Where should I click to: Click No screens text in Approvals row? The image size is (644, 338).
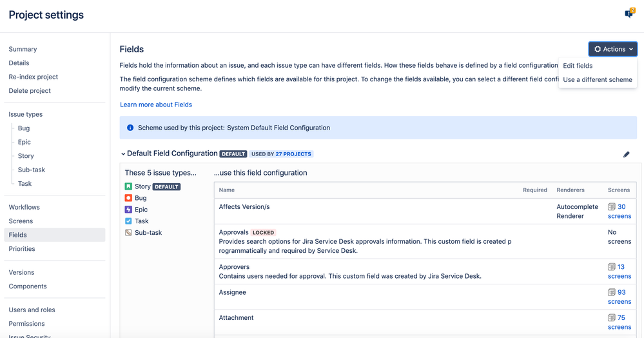pyautogui.click(x=620, y=237)
